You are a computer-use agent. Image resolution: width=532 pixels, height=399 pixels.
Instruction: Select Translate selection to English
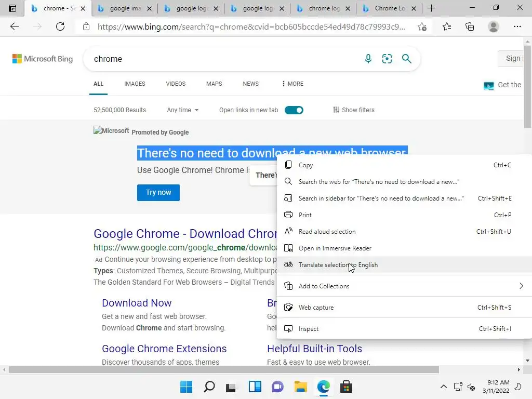404,264
